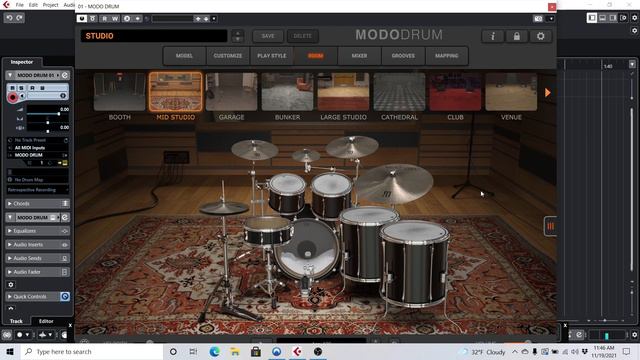The width and height of the screenshot is (640, 360).
Task: Select the MID STUDIO room thumbnail
Action: [176, 92]
